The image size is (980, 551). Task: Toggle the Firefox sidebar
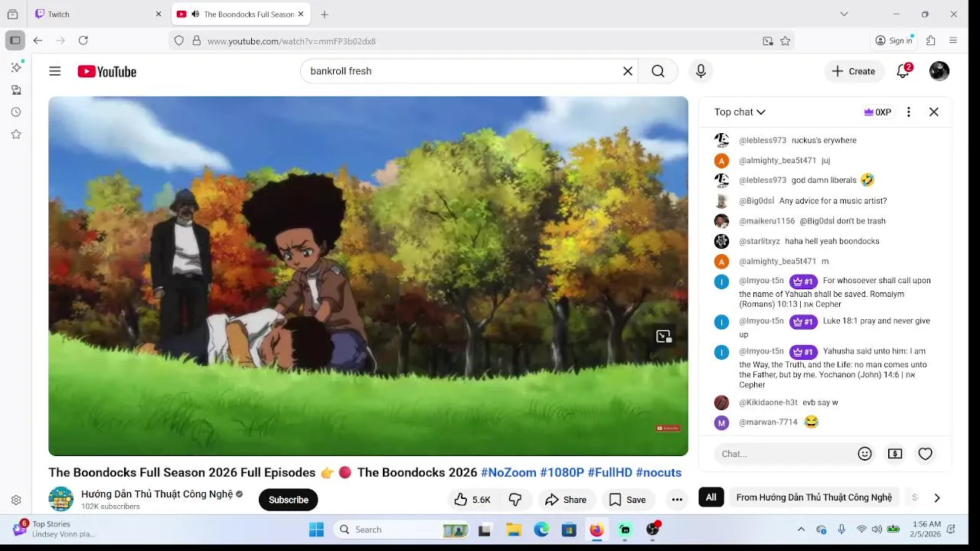tap(15, 41)
